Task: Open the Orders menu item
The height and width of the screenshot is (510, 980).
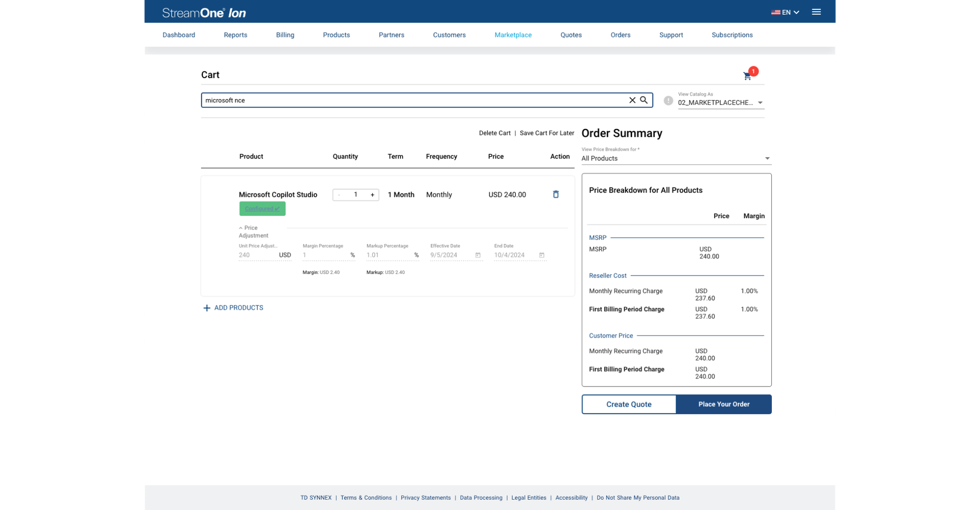Action: [620, 35]
